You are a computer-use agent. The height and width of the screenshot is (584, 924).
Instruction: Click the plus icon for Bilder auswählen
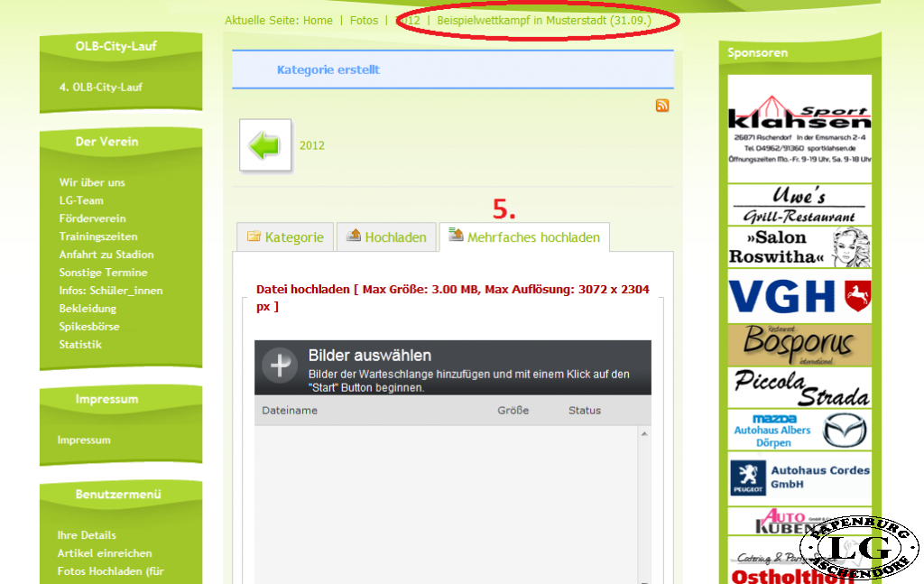coord(280,366)
